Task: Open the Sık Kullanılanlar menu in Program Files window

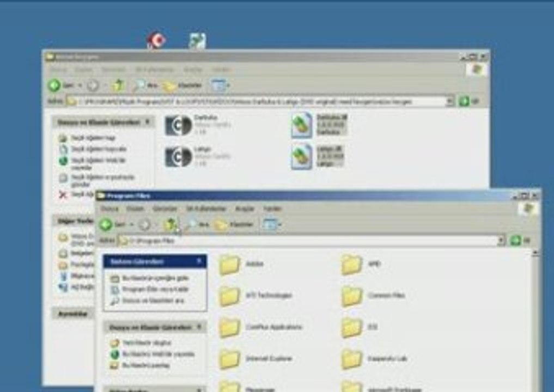Action: [x=206, y=209]
